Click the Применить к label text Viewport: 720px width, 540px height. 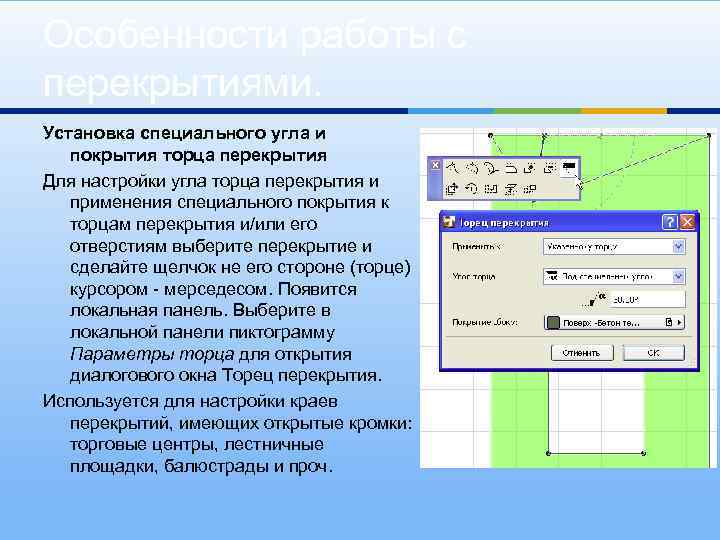pos(476,247)
